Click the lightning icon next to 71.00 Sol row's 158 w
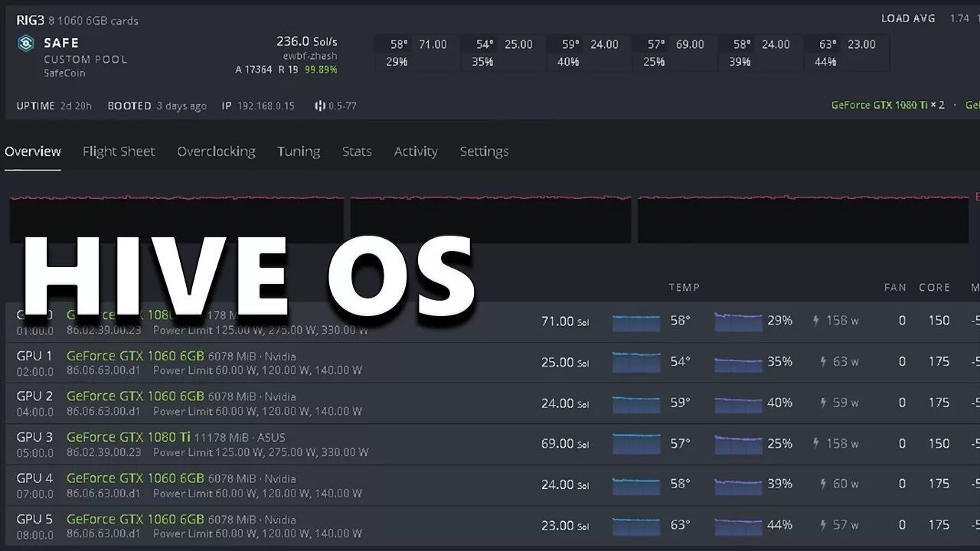Image resolution: width=980 pixels, height=551 pixels. (x=816, y=321)
